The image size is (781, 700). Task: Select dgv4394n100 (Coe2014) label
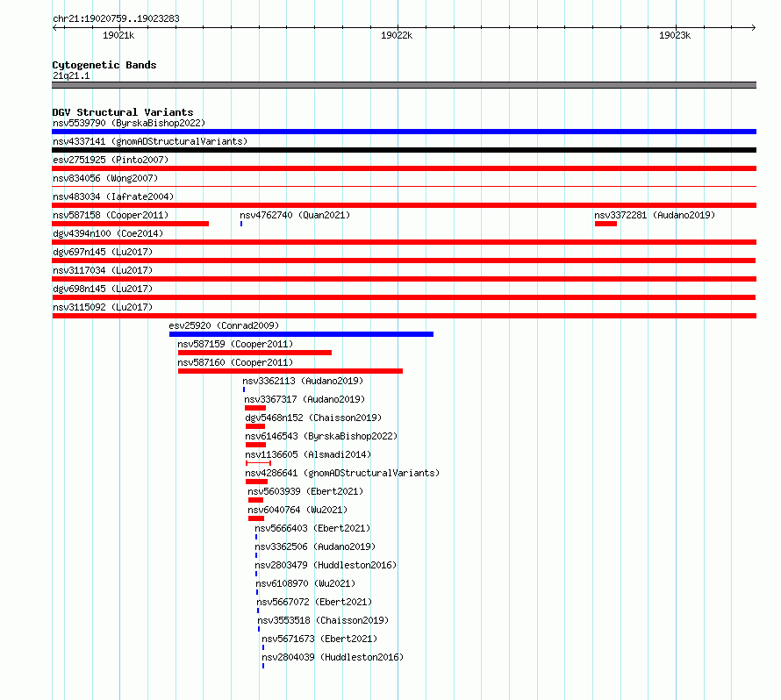(x=108, y=233)
